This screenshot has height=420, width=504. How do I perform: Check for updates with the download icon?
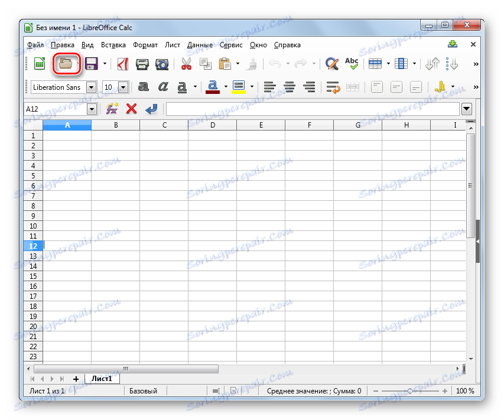[453, 44]
